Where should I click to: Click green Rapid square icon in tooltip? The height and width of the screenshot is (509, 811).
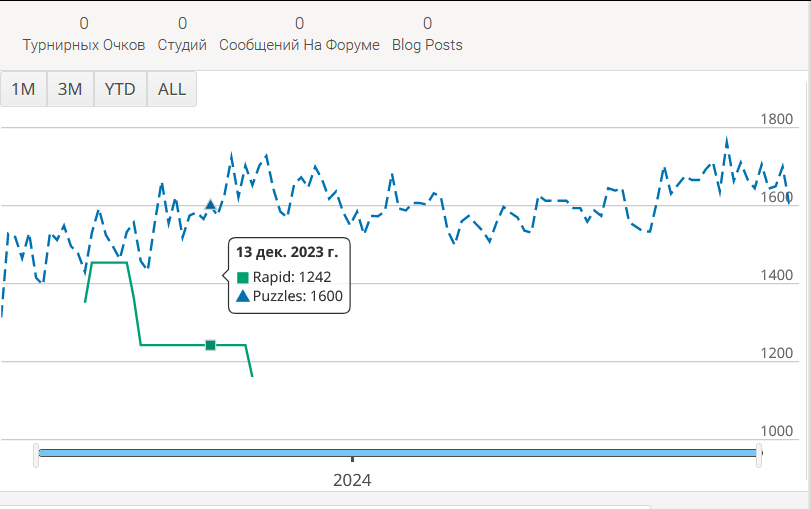[x=243, y=277]
